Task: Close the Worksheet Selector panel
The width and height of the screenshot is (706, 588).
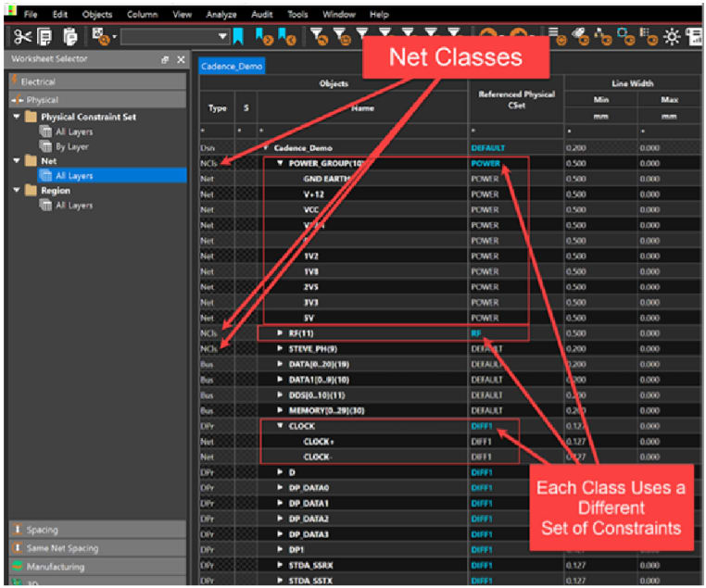Action: pyautogui.click(x=181, y=59)
